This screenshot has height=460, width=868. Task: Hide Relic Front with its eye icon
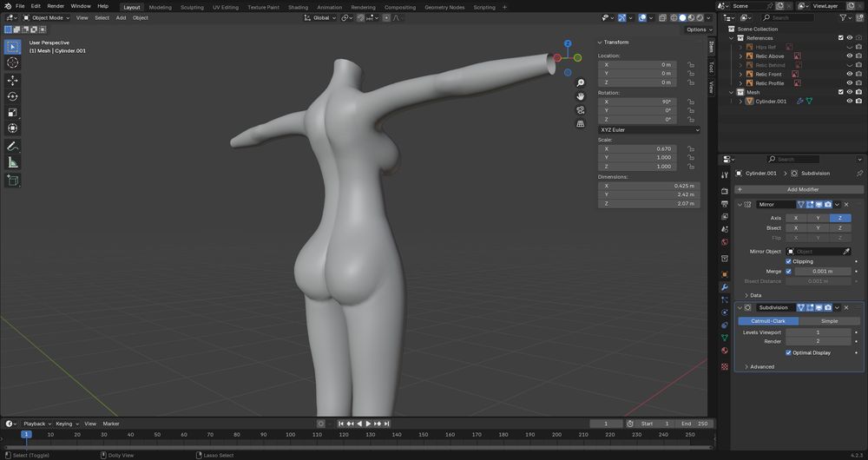[849, 74]
